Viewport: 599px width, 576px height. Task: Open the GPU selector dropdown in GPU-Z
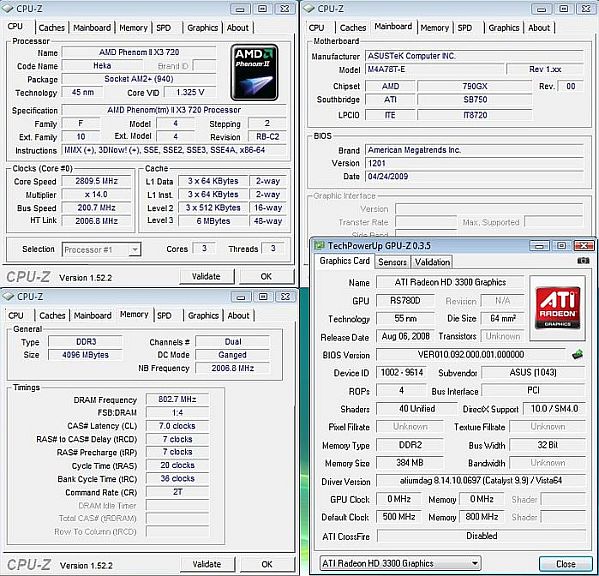(x=400, y=563)
